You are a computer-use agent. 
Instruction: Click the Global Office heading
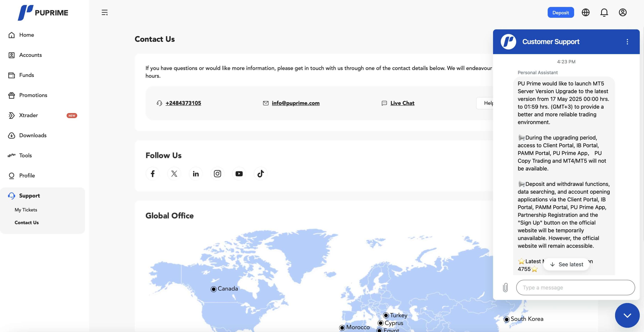(170, 216)
